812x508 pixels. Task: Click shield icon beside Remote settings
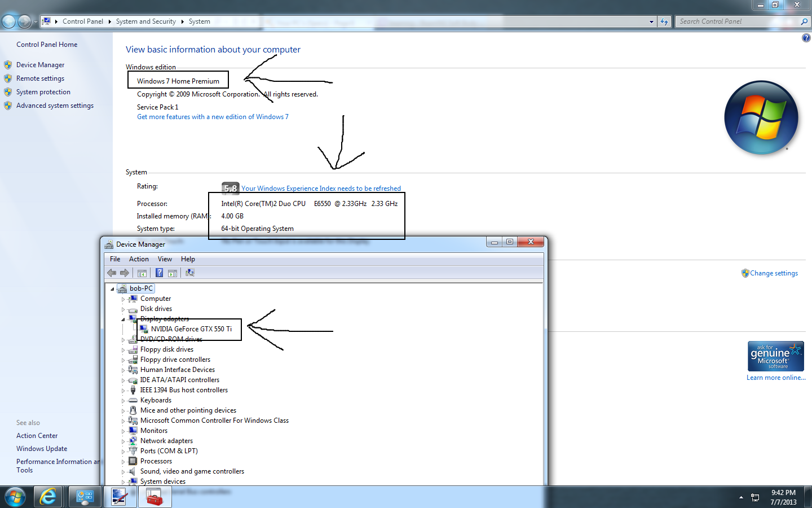point(8,78)
